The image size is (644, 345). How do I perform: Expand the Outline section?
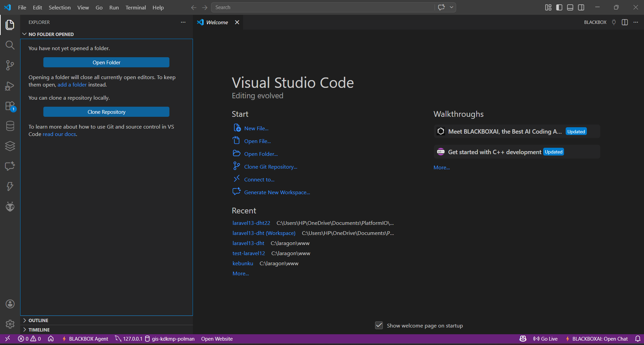click(x=107, y=320)
